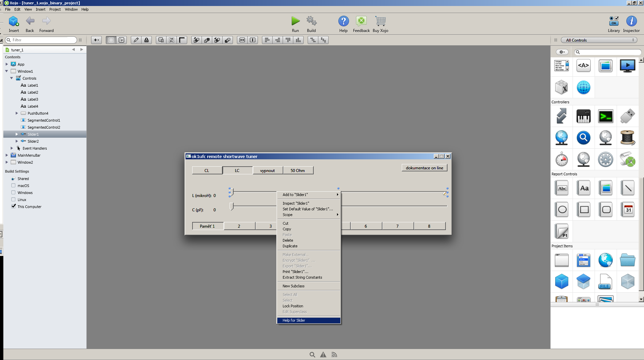Screen dimensions: 644x360
Task: Uncheck This Computer build target
Action: click(13, 206)
